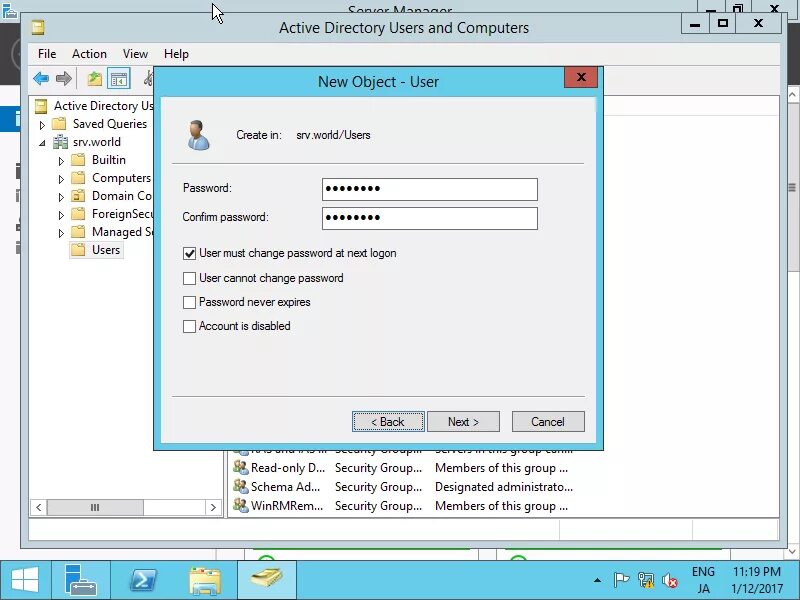Check User cannot change password

click(189, 278)
